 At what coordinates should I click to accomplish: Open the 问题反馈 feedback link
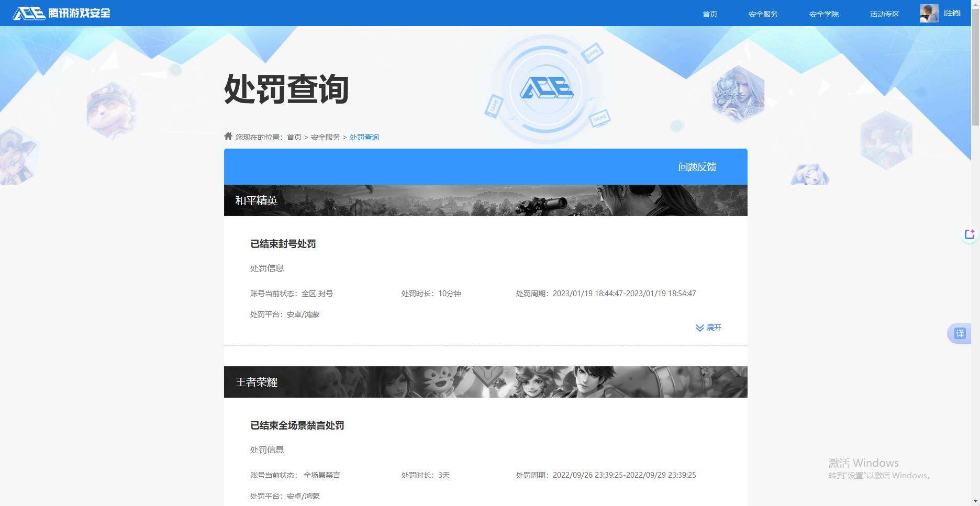[x=697, y=167]
